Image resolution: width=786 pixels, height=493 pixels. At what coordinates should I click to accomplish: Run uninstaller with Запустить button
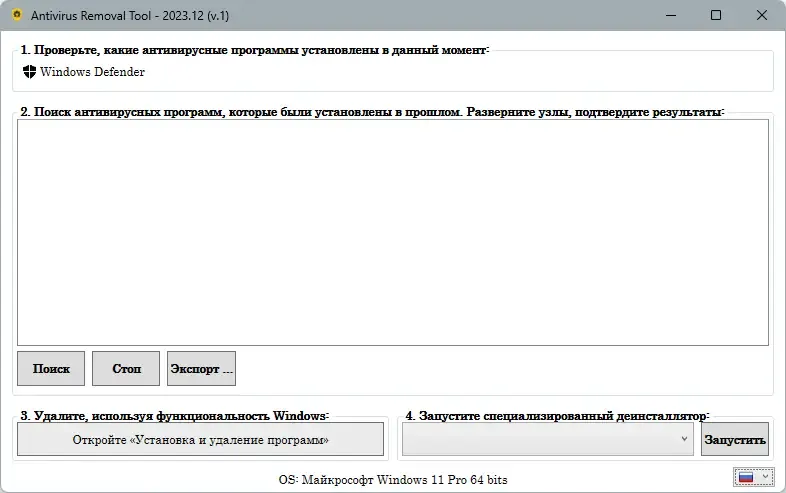(734, 439)
